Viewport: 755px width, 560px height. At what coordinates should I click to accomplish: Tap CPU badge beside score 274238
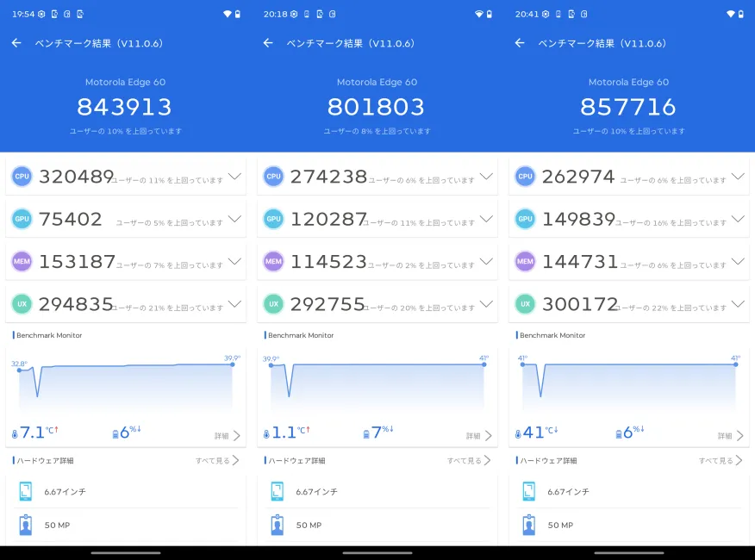click(x=273, y=177)
